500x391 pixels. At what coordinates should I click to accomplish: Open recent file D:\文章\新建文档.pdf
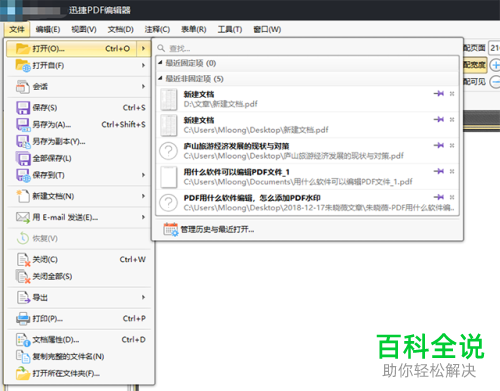pos(307,99)
